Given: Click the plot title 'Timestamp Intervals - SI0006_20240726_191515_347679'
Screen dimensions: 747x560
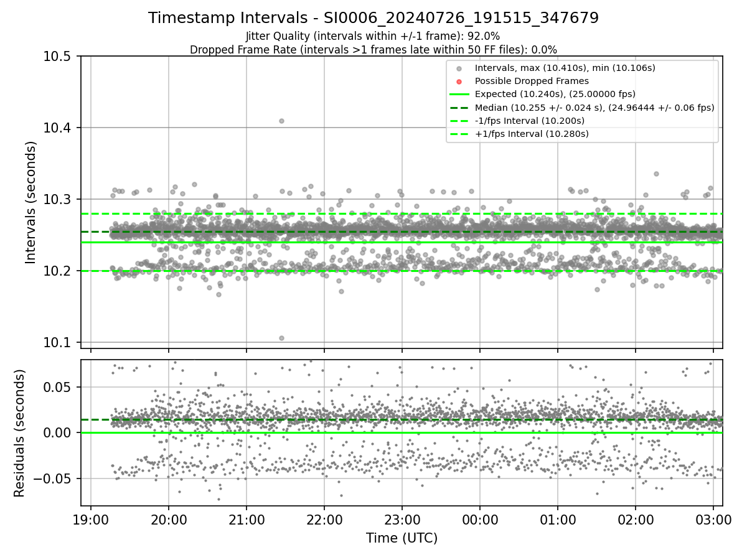Looking at the screenshot, I should tap(374, 18).
